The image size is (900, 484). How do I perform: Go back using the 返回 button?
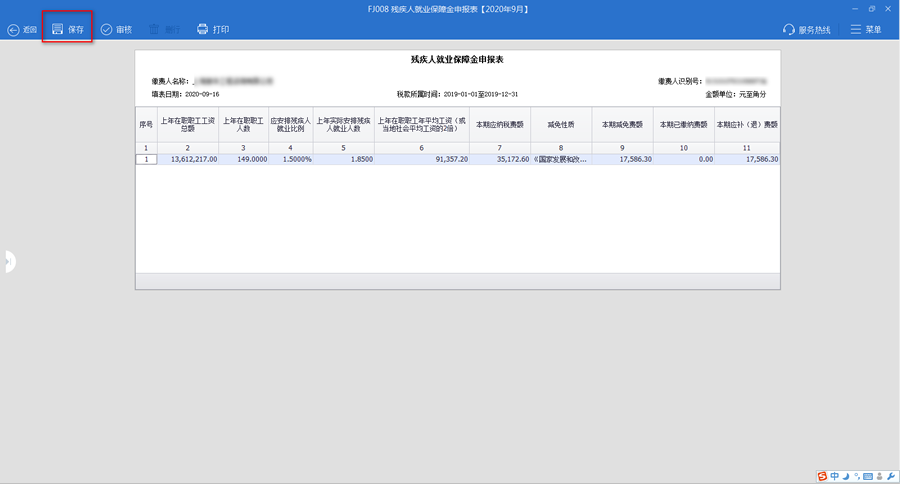coord(22,30)
